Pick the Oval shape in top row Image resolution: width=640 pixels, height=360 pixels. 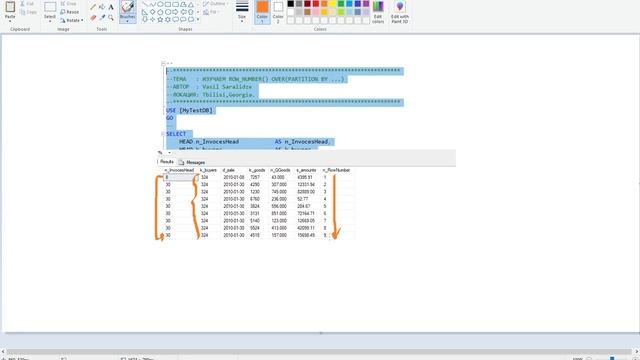coord(160,4)
